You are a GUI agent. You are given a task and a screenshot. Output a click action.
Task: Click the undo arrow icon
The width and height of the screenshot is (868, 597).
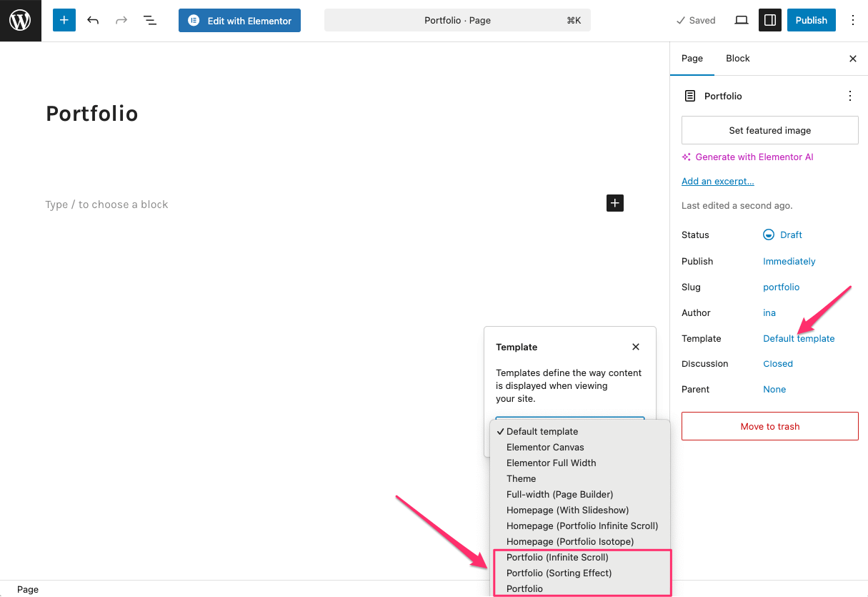[x=93, y=21]
